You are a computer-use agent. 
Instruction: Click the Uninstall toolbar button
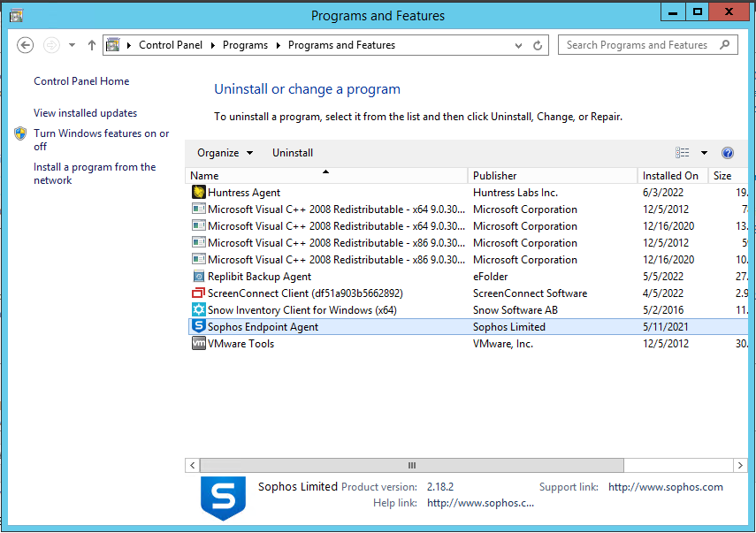click(293, 153)
